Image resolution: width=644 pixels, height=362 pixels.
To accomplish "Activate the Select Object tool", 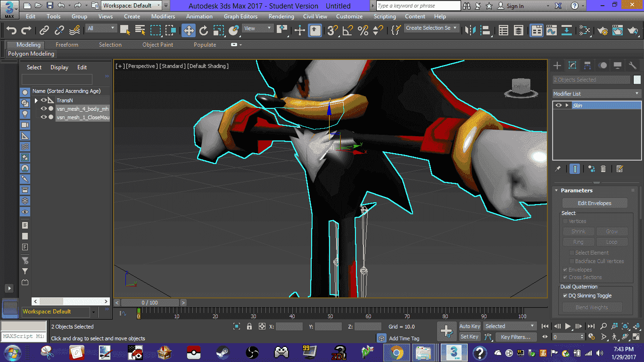I will coord(125,31).
